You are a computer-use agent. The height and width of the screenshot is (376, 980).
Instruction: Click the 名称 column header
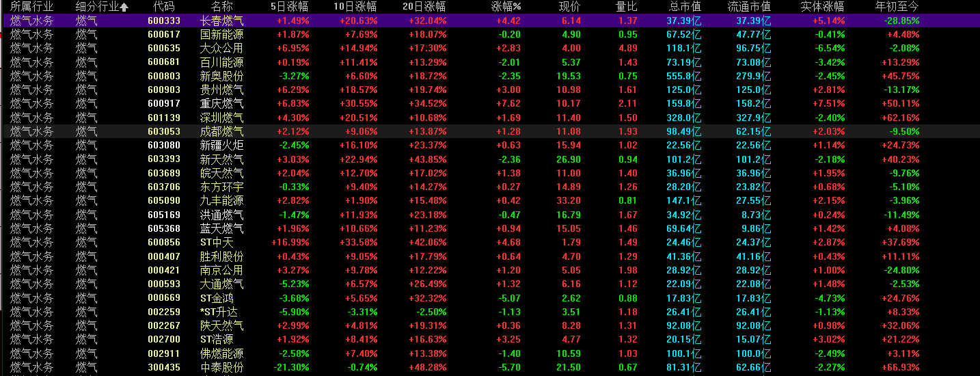coord(221,7)
